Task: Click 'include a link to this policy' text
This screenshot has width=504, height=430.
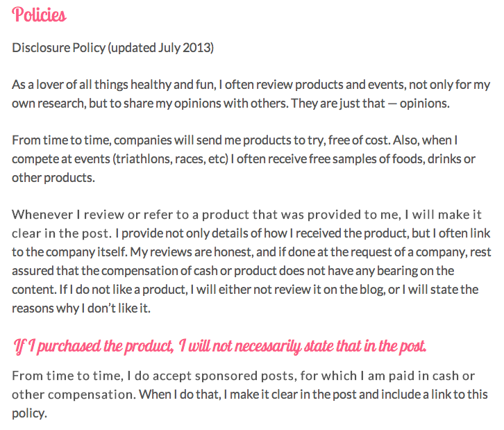Action: pos(250,404)
